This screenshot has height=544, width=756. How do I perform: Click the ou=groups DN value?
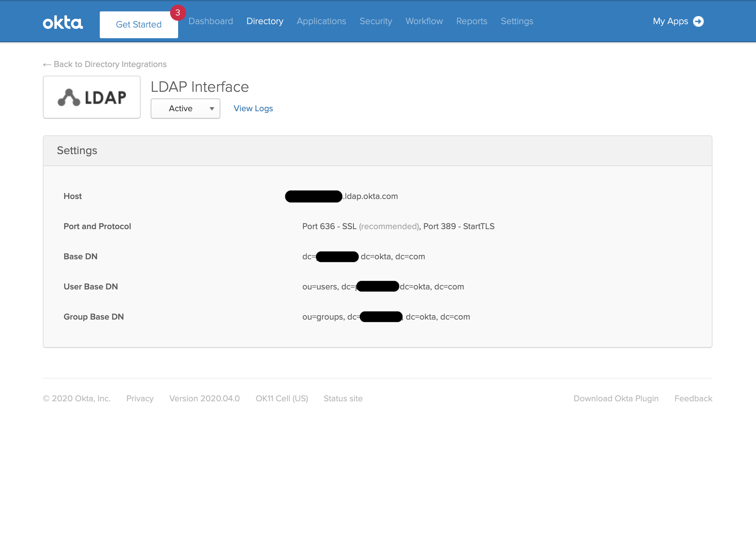tap(386, 317)
